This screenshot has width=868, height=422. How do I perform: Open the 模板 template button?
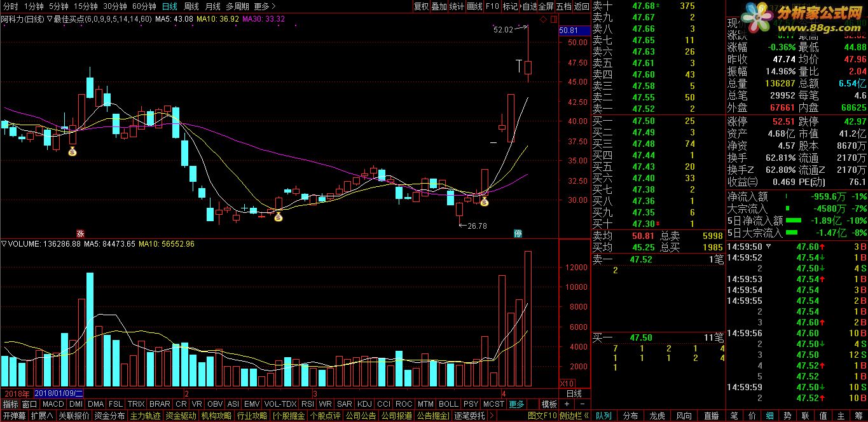(x=549, y=404)
